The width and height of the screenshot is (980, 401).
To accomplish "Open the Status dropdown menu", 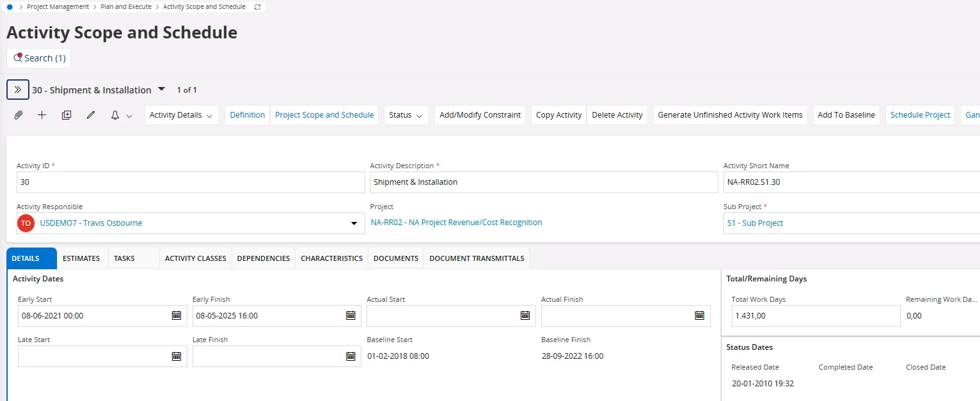I will point(406,115).
